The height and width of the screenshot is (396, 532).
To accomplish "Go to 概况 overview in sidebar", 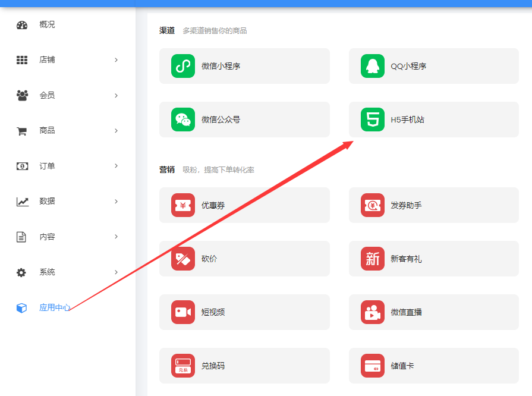I will pyautogui.click(x=47, y=24).
